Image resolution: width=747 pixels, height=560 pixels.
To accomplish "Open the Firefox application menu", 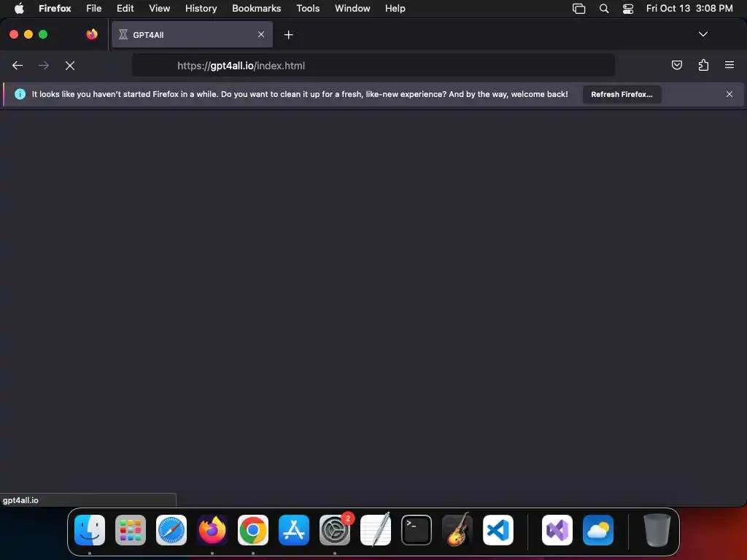I will click(55, 8).
